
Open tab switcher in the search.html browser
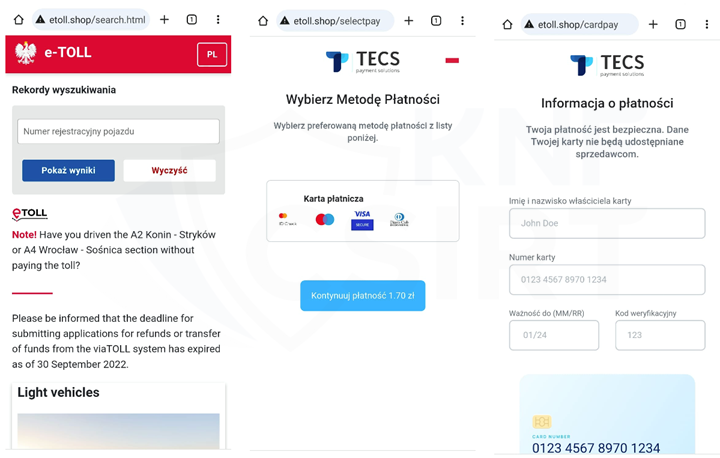191,19
